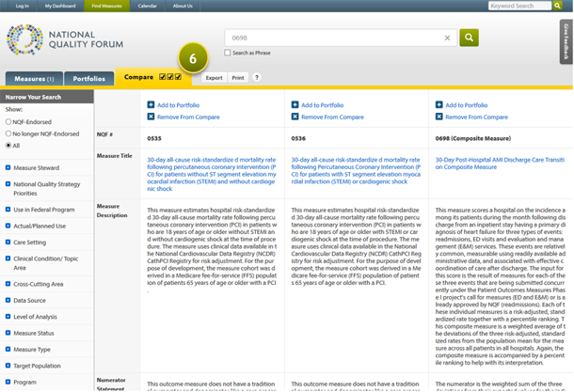Open measure title link for 0535 without STEMI
This screenshot has width=574, height=392.
[212, 174]
